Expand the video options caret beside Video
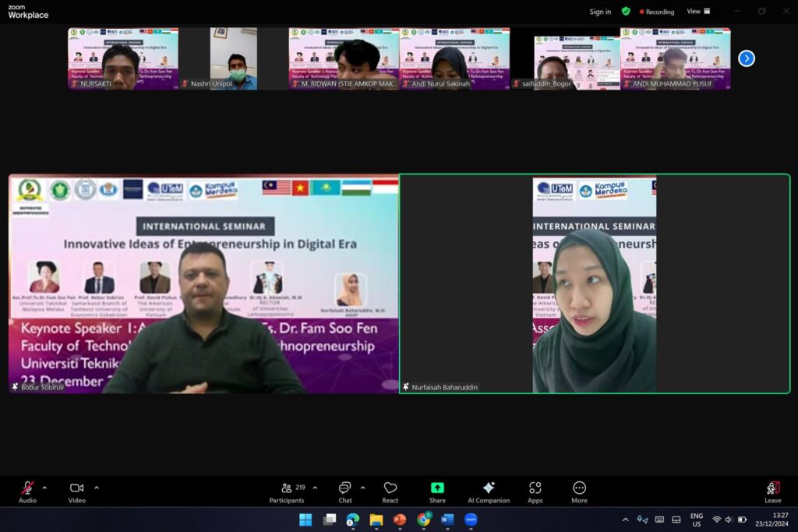The width and height of the screenshot is (798, 532). 97,488
